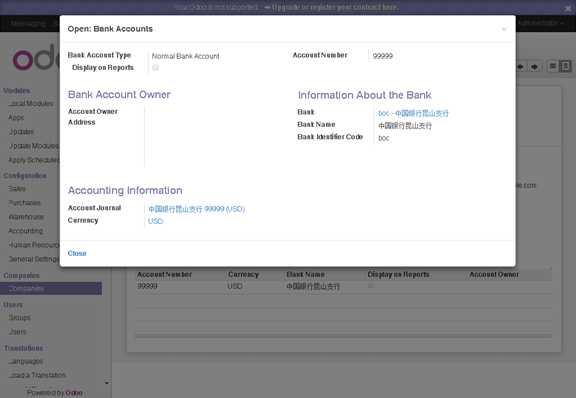Sort by Account Number column header
The image size is (576, 398).
point(164,275)
